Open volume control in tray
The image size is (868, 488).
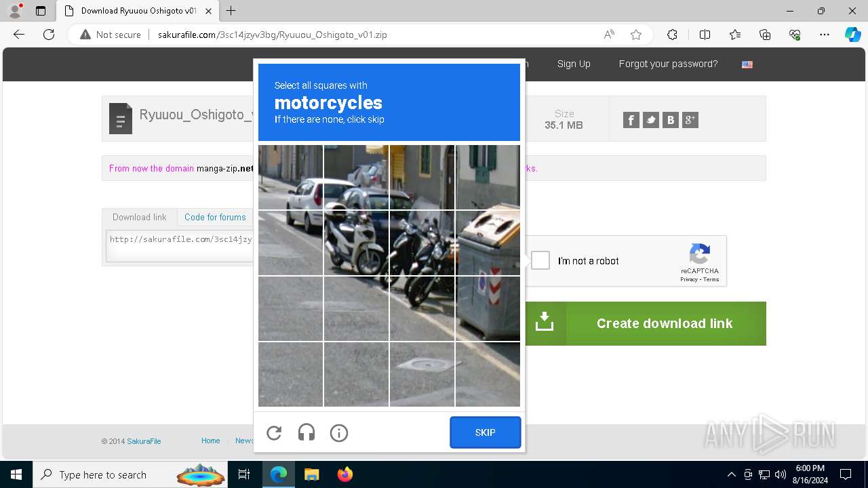click(781, 474)
